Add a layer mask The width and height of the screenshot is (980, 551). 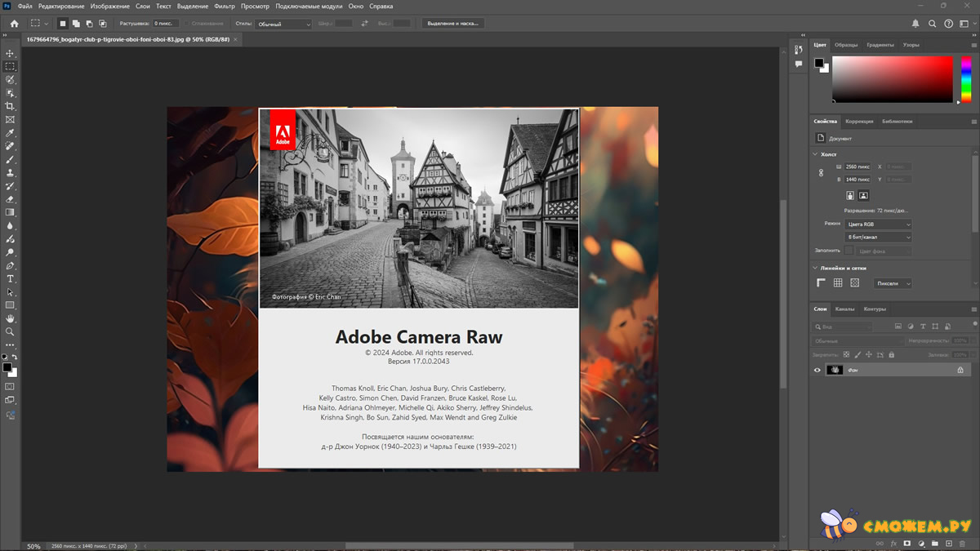907,543
